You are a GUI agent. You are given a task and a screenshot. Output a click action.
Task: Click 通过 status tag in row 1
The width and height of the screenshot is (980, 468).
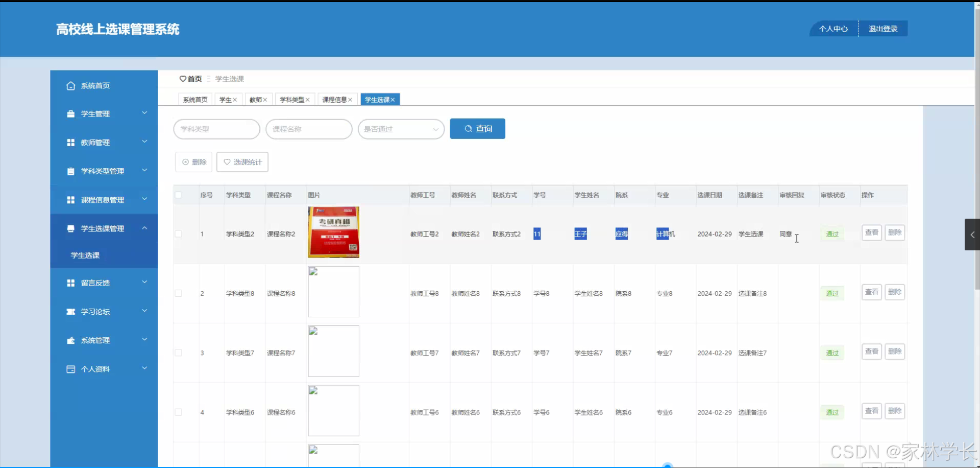coord(832,234)
